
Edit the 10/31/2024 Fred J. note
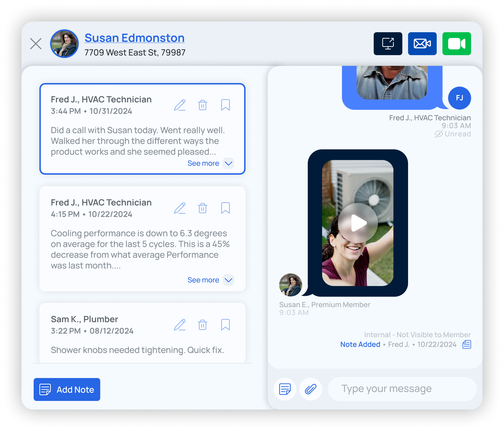[x=180, y=105]
